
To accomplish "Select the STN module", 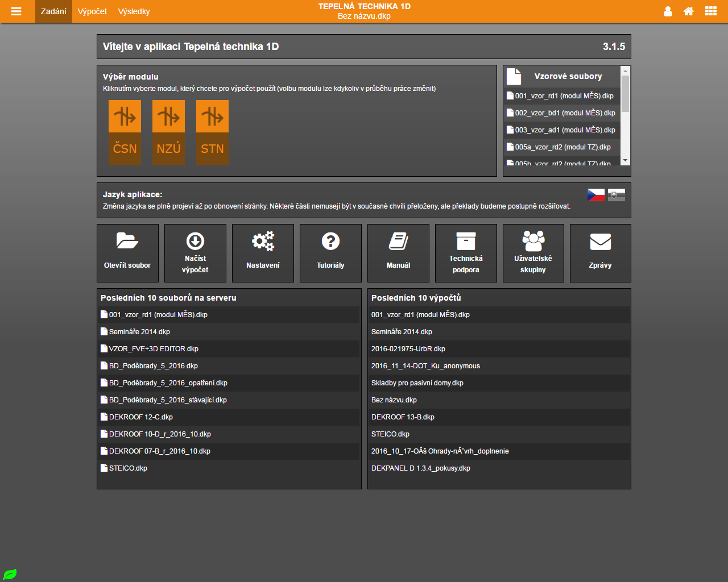I will (212, 132).
